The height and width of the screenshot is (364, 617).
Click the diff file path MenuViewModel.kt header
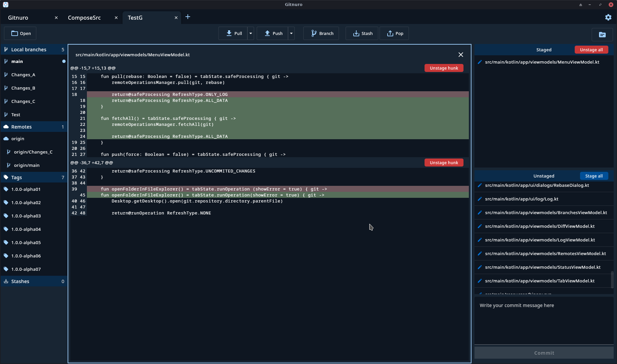(x=133, y=55)
